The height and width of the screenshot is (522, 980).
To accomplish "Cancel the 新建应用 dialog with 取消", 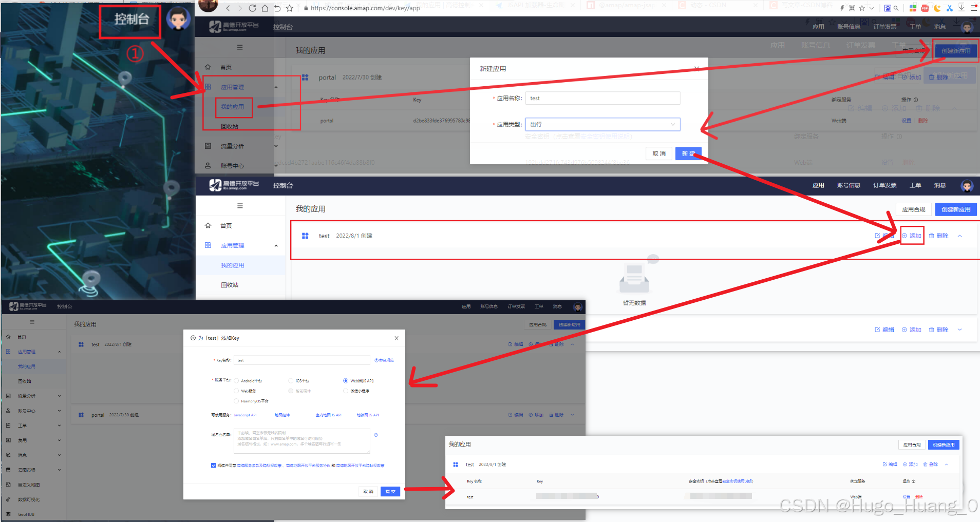I will coord(659,153).
